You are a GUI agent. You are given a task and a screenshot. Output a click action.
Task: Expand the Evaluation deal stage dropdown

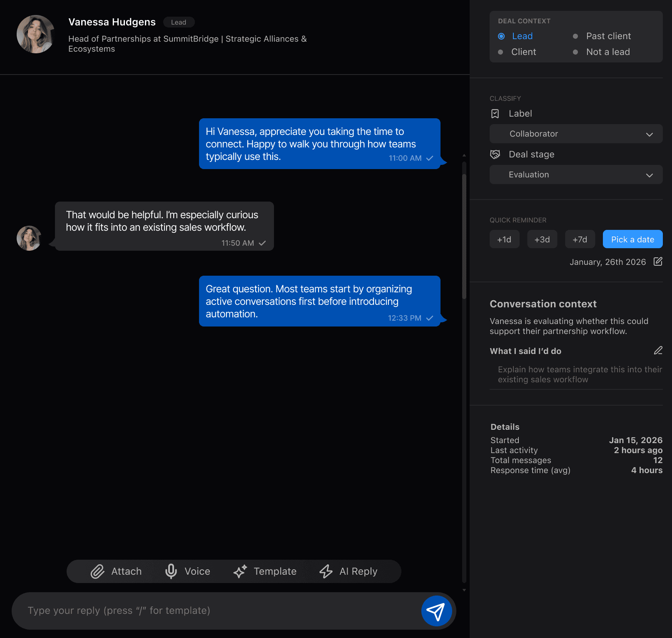pos(576,174)
